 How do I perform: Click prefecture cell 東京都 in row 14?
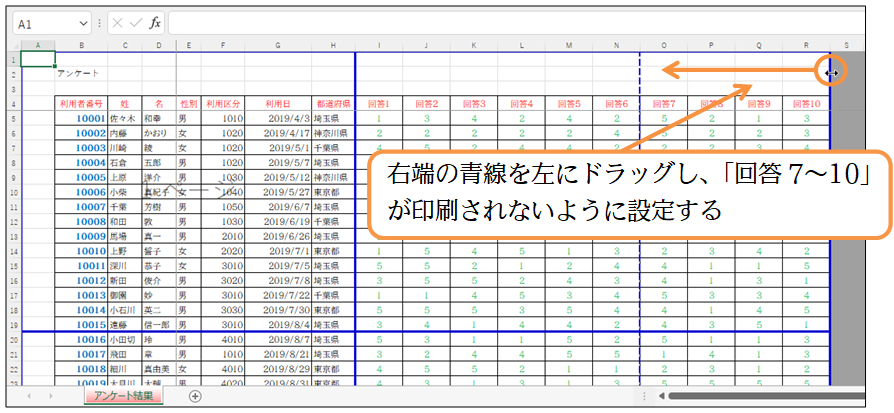coord(333,251)
